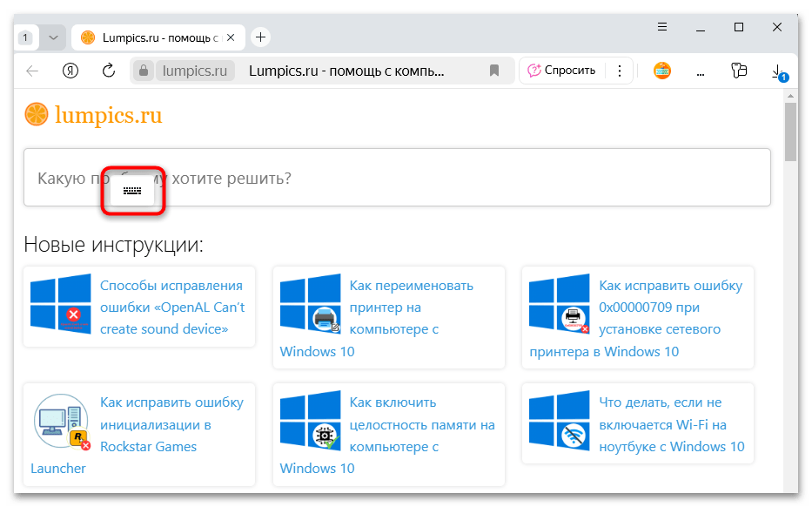Maximize the browser window
812x507 pixels.
click(x=739, y=27)
